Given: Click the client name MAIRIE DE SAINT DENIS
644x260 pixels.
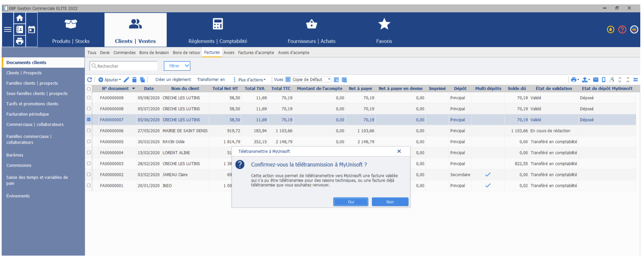Looking at the screenshot, I should point(185,131).
